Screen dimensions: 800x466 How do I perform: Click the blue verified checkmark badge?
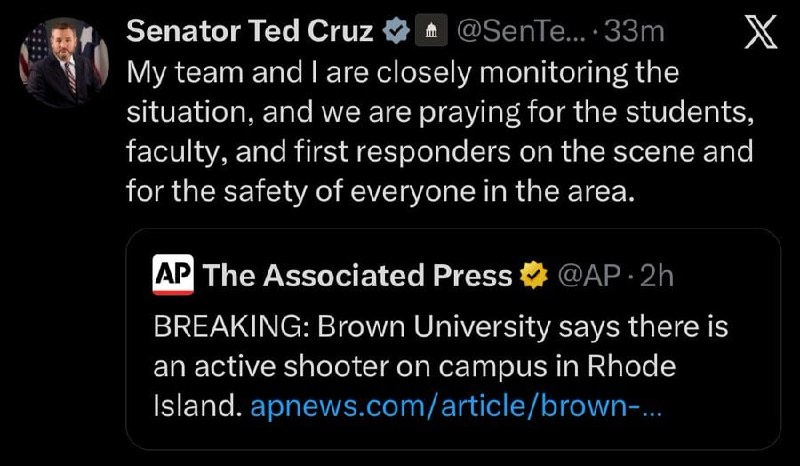[x=397, y=31]
